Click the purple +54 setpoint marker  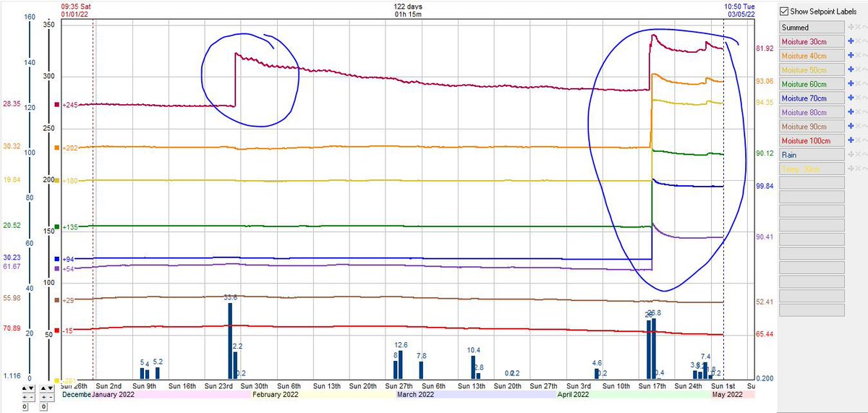pyautogui.click(x=58, y=268)
